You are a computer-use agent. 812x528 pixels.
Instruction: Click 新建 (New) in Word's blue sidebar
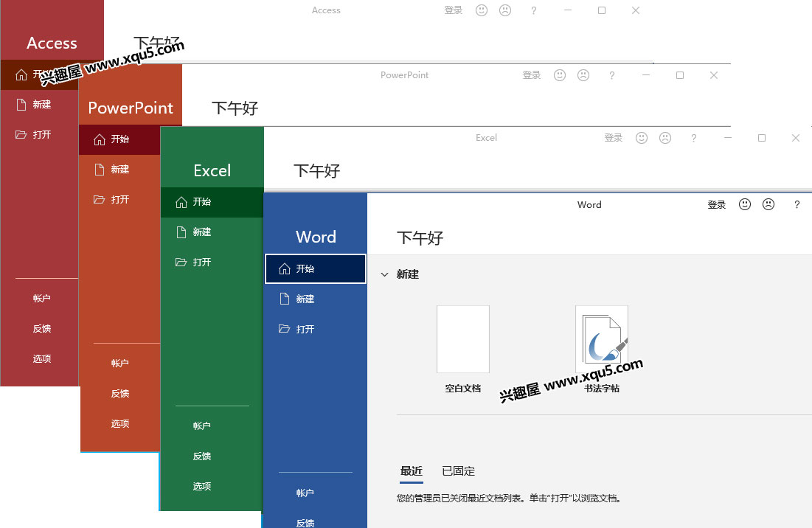click(316, 299)
